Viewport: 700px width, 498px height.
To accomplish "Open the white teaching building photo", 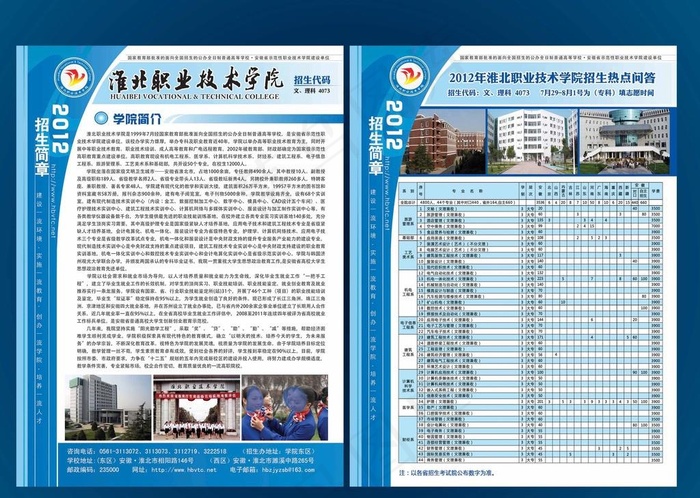I will [x=532, y=141].
